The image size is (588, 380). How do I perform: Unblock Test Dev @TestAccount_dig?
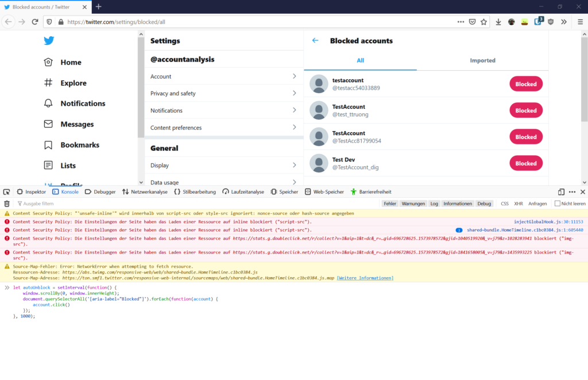[526, 163]
